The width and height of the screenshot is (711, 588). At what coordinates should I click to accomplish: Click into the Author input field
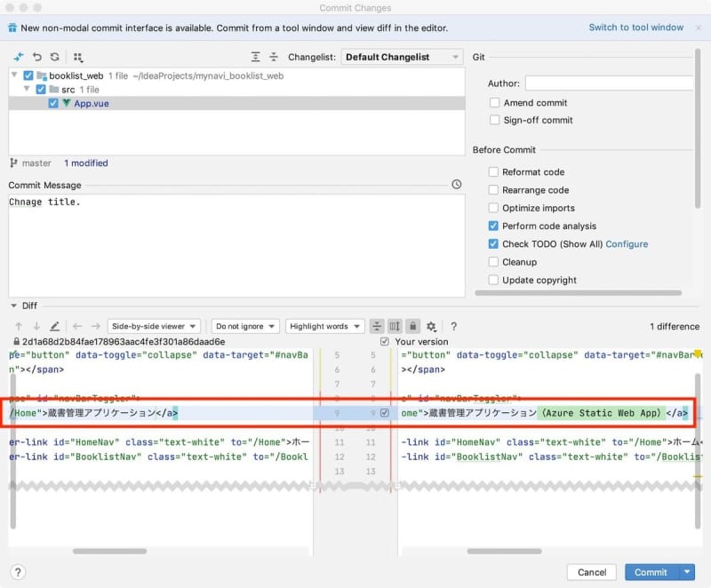610,83
